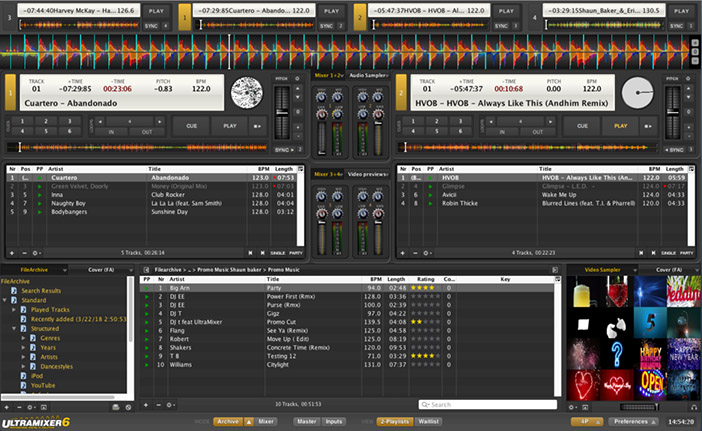Open the Video previews tab
Screen dimensions: 702x431
point(369,174)
